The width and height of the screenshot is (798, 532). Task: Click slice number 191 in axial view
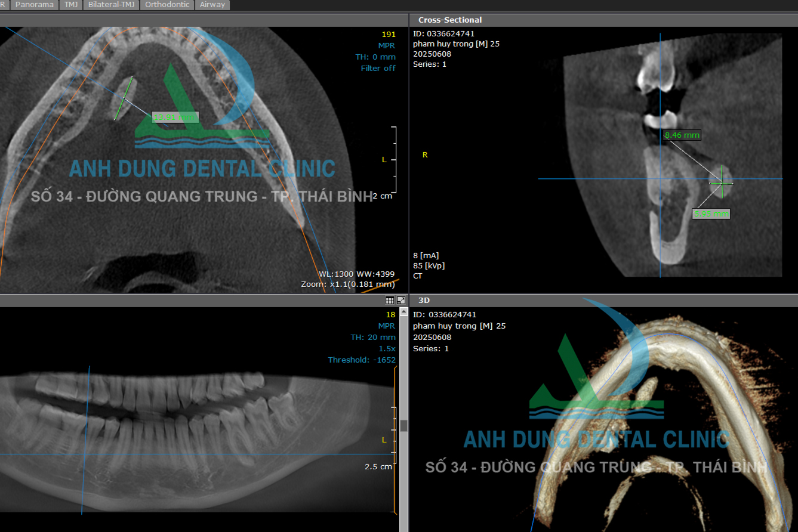389,35
